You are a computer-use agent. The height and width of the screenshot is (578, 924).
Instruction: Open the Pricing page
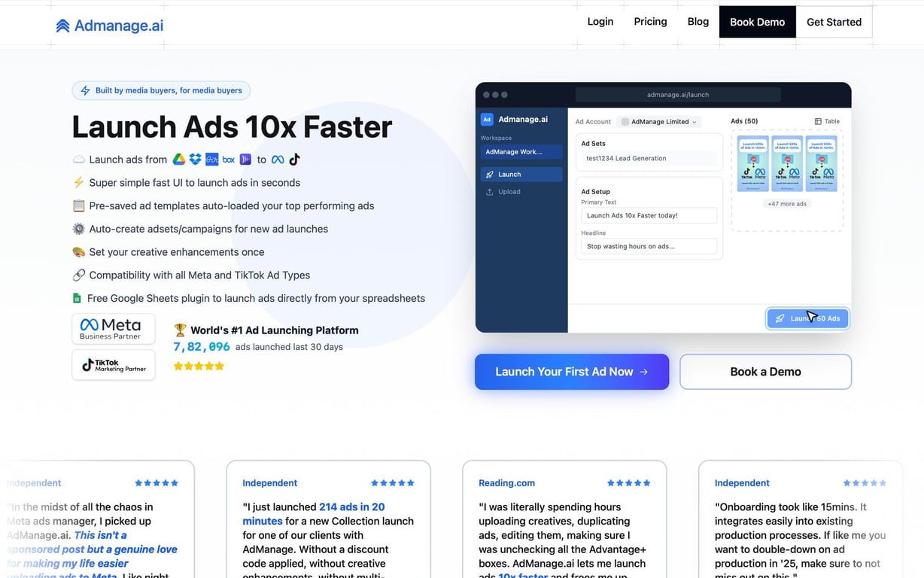tap(650, 22)
